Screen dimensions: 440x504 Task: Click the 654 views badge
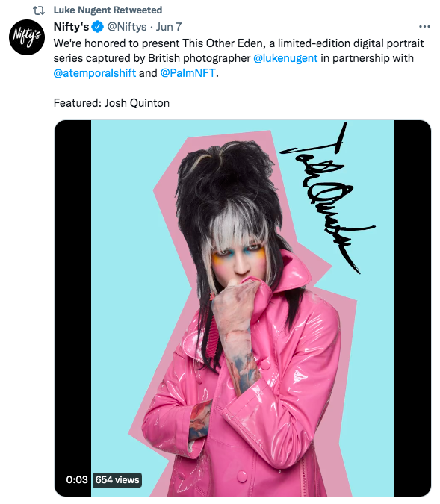117,480
